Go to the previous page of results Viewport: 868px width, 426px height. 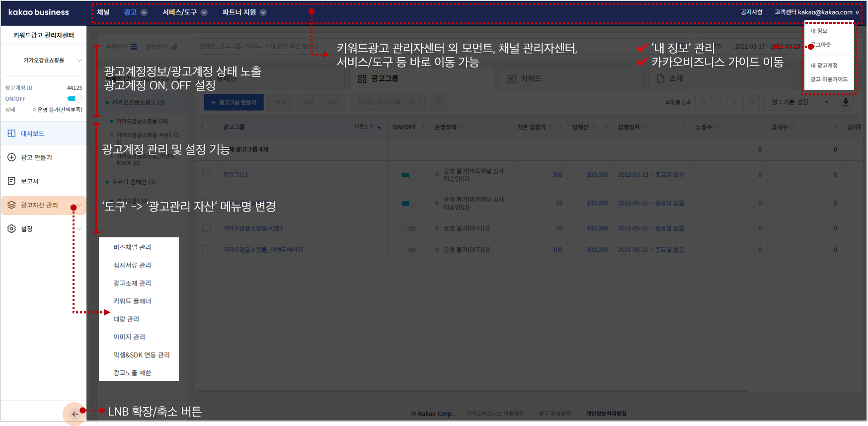719,102
